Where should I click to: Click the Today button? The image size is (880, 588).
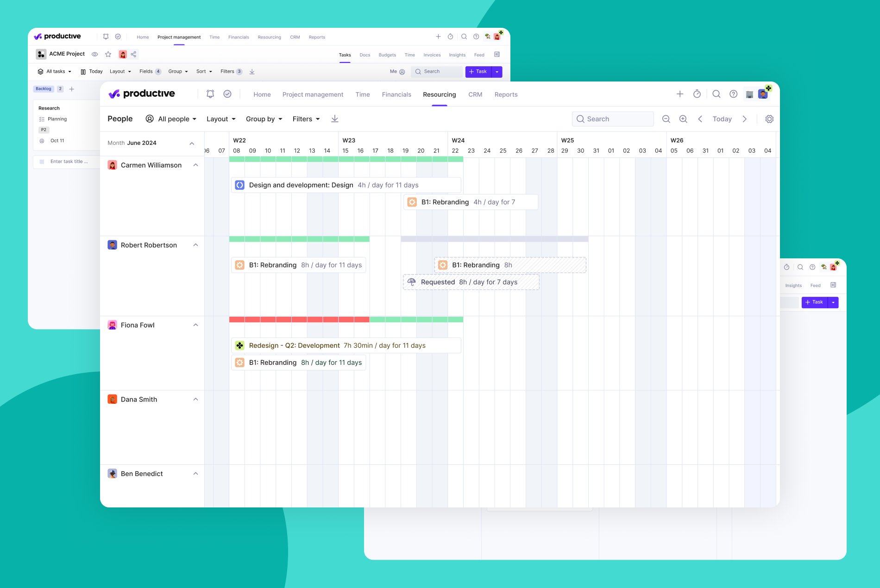click(x=722, y=119)
